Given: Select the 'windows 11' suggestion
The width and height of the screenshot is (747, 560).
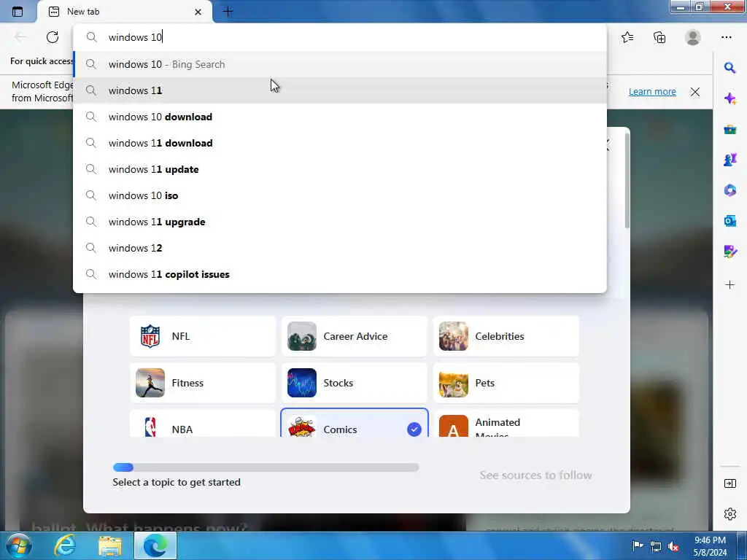Looking at the screenshot, I should (340, 90).
